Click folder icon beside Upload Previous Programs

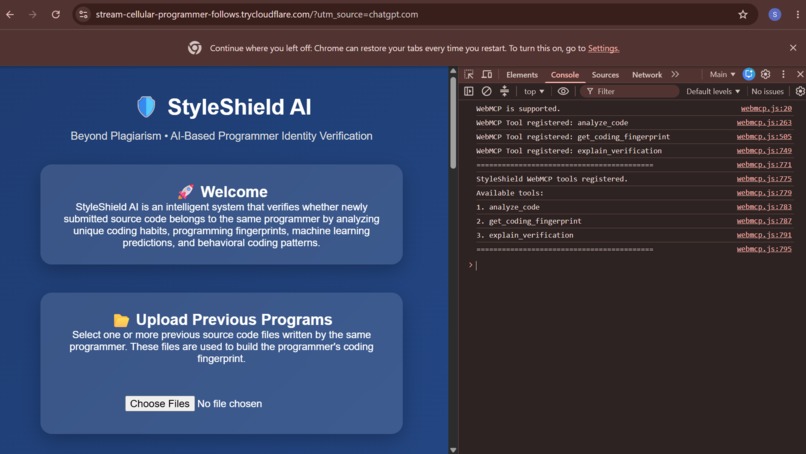121,320
